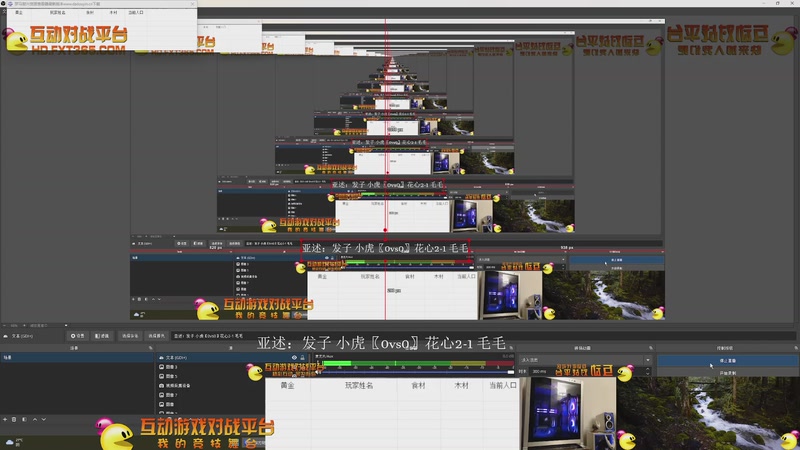Mute the mixer channel speaker icon

coord(318,372)
